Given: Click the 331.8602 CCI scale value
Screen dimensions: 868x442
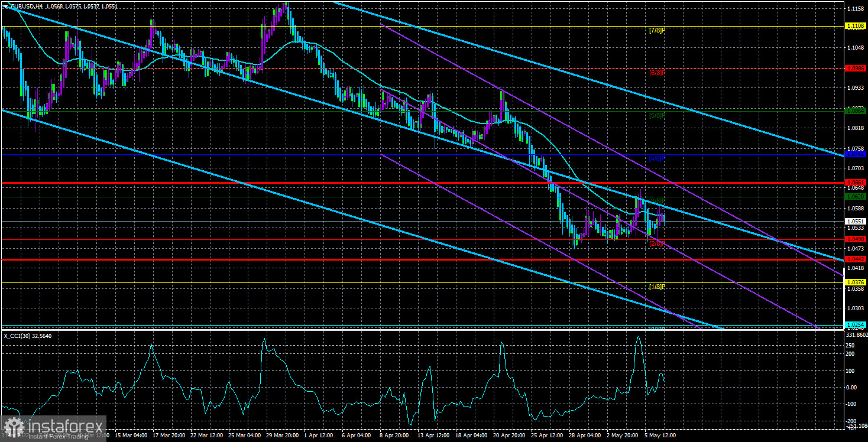Looking at the screenshot, I should 857,334.
